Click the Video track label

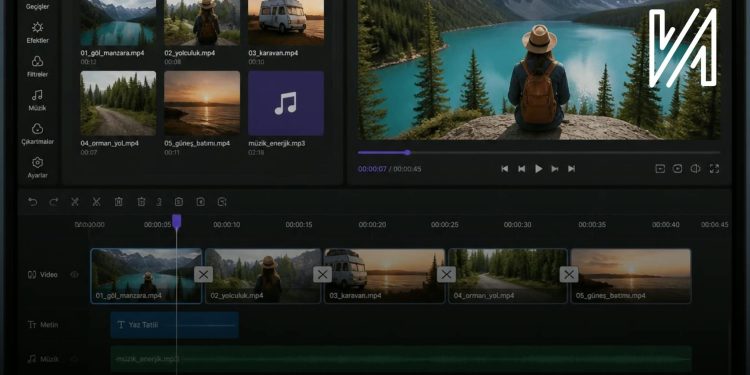click(x=48, y=275)
